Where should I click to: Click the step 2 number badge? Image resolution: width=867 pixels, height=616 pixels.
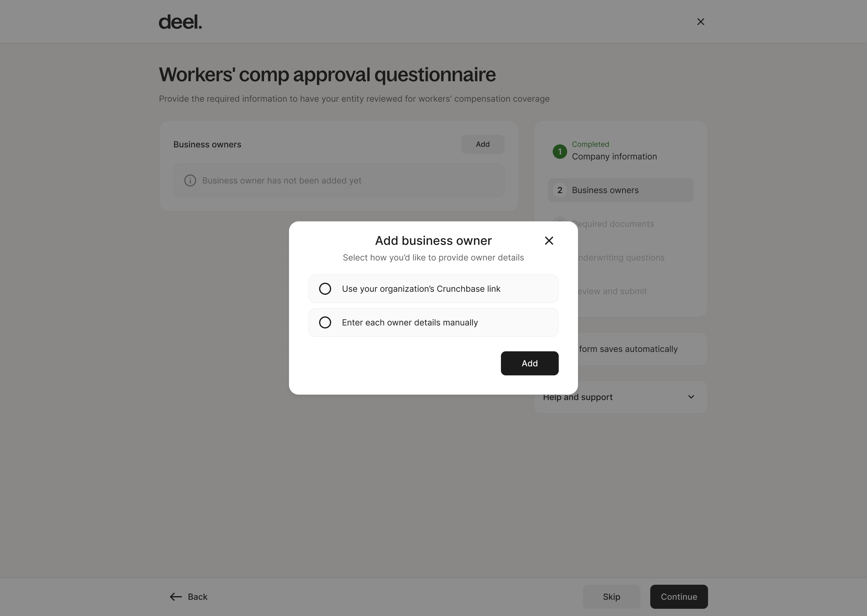point(560,190)
